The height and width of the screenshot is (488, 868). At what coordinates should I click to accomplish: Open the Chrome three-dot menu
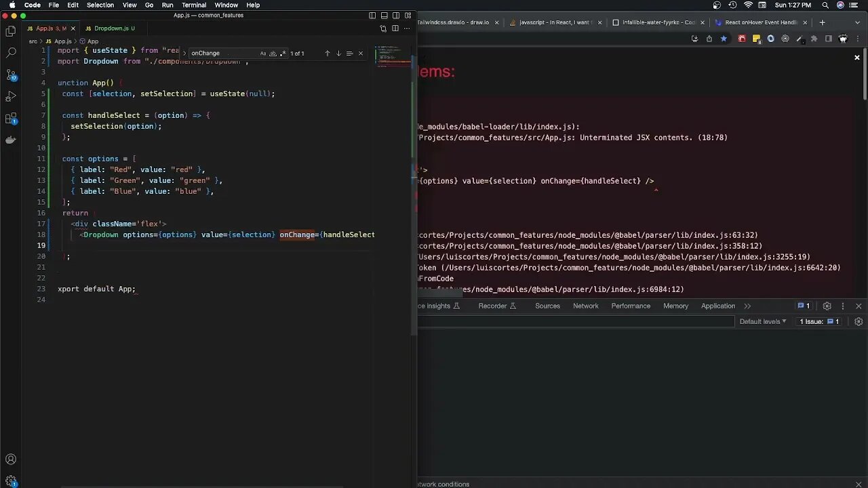(x=859, y=39)
